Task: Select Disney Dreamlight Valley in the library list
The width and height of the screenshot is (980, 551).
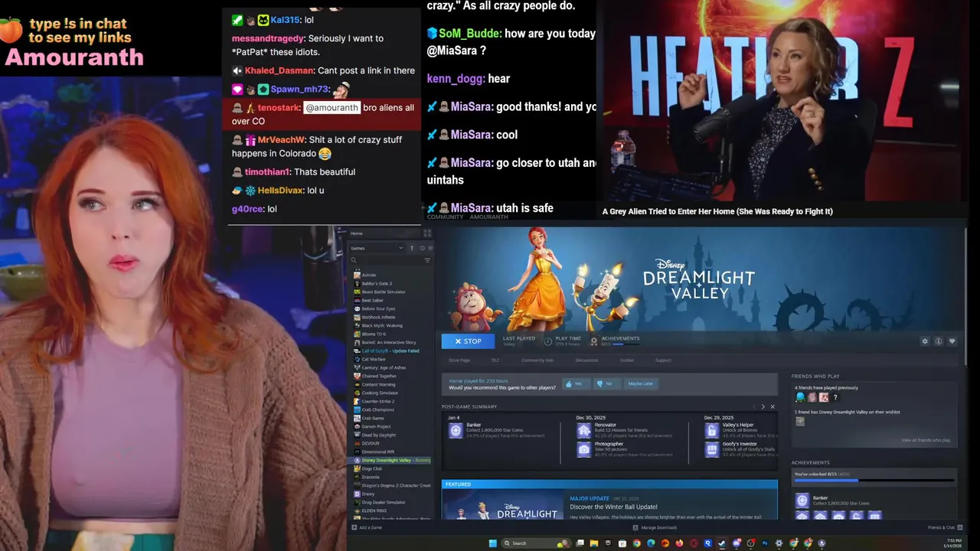Action: point(391,460)
